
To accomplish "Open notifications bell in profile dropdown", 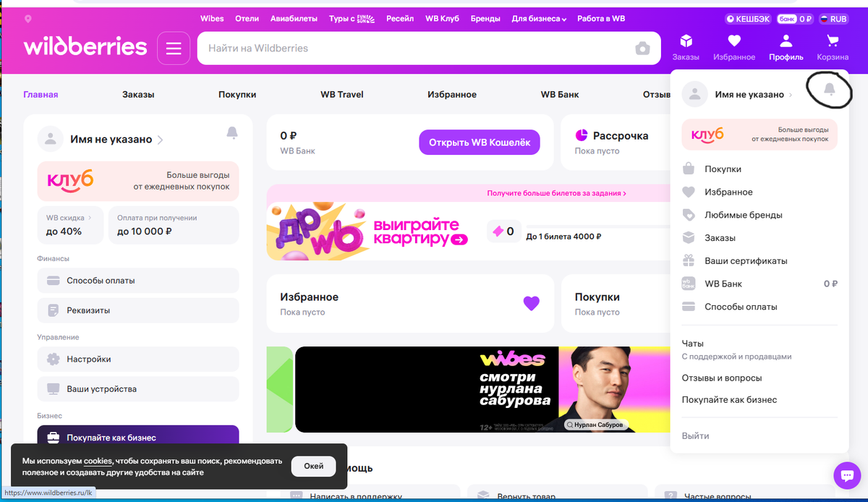I will click(830, 89).
